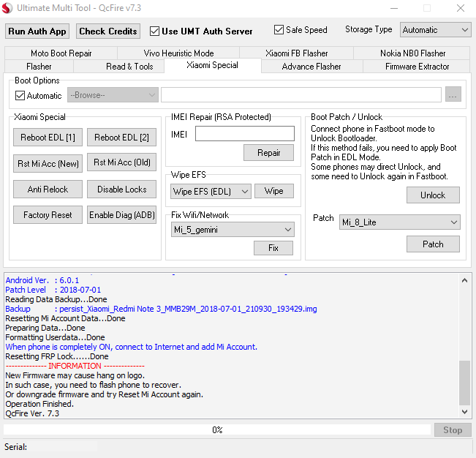Click the Run Auth App button

click(x=37, y=31)
